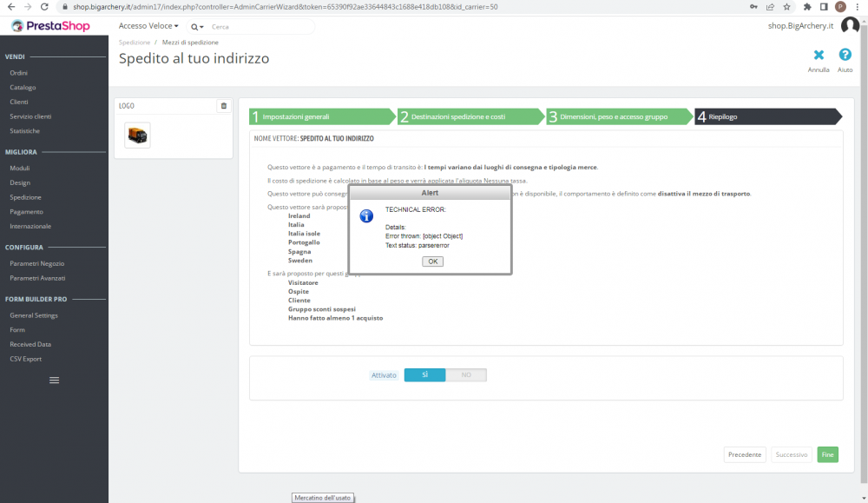868x503 pixels.
Task: Set Attivato to SI
Action: [424, 375]
